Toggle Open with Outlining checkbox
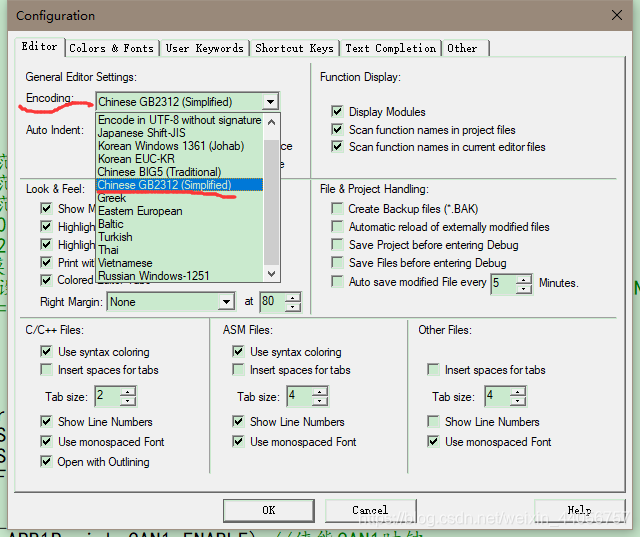Image resolution: width=640 pixels, height=537 pixels. point(46,462)
